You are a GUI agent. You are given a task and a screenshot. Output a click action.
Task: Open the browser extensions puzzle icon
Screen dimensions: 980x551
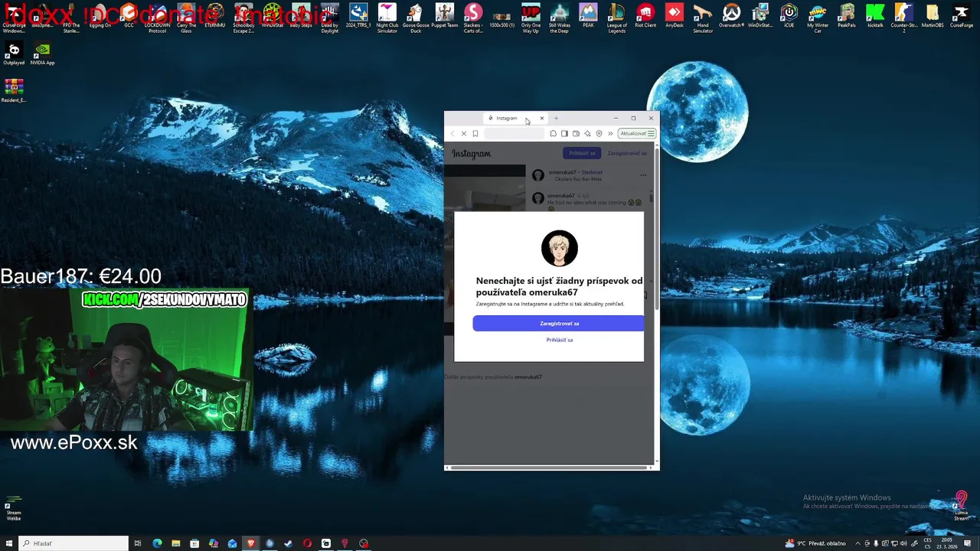click(553, 133)
